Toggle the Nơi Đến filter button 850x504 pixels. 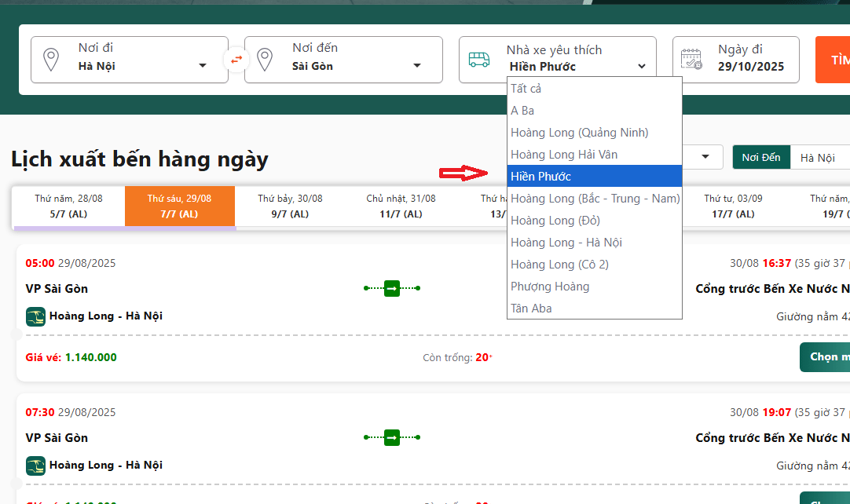click(760, 158)
